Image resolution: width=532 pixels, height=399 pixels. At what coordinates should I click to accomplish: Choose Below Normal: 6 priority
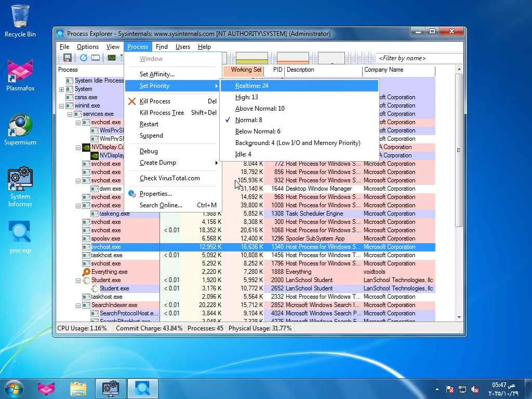[299, 131]
